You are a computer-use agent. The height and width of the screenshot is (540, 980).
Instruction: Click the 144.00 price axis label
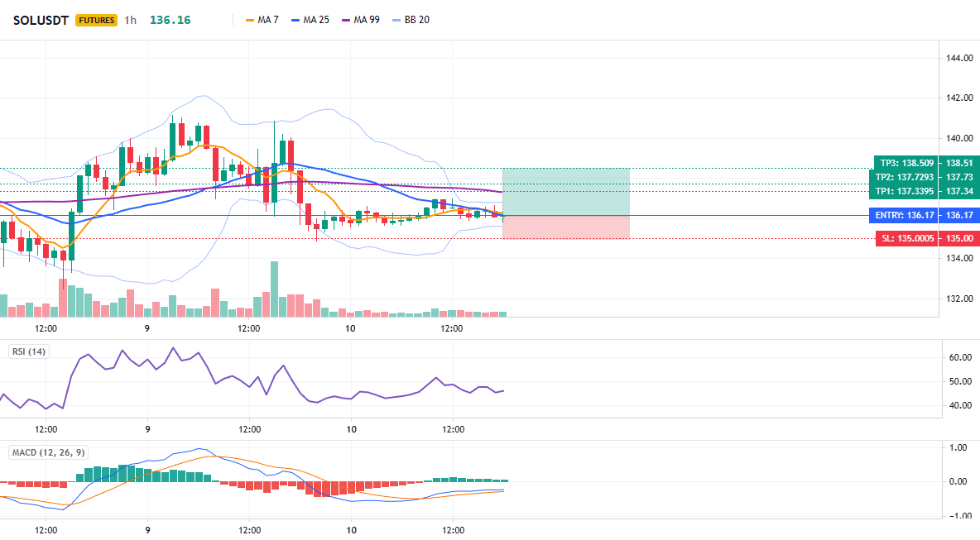(x=959, y=58)
